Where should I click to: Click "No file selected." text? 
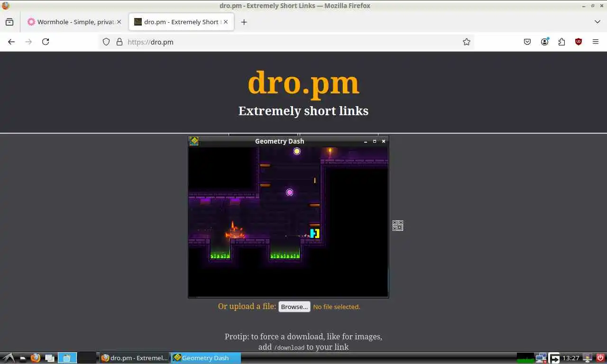[337, 307]
